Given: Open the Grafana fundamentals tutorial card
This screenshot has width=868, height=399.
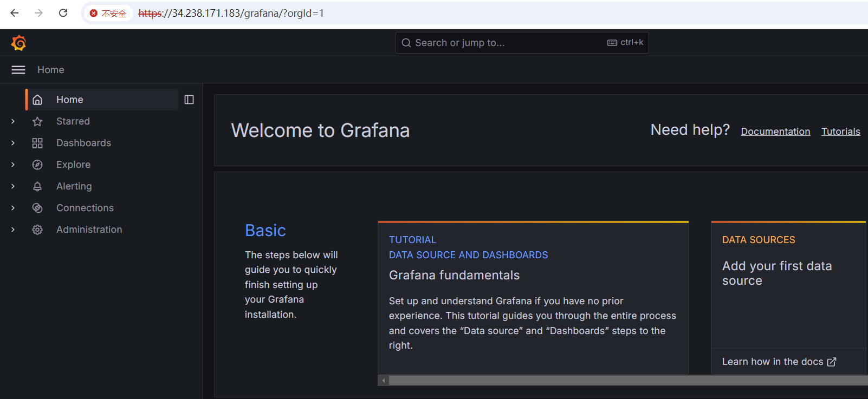Looking at the screenshot, I should coord(533,298).
